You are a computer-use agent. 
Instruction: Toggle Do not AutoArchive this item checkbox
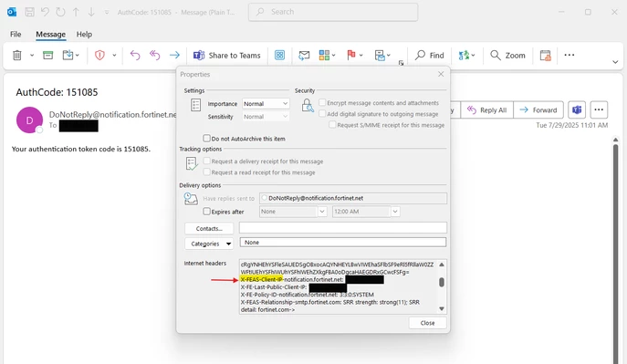click(x=206, y=139)
